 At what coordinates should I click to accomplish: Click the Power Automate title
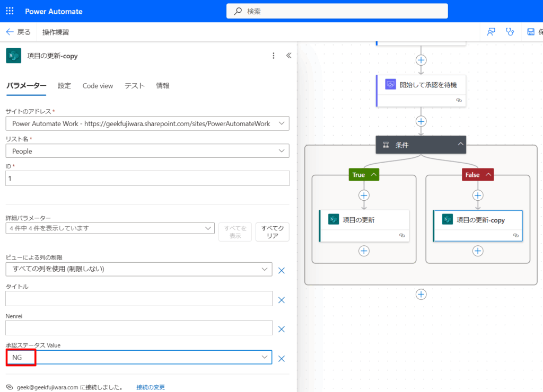[54, 12]
